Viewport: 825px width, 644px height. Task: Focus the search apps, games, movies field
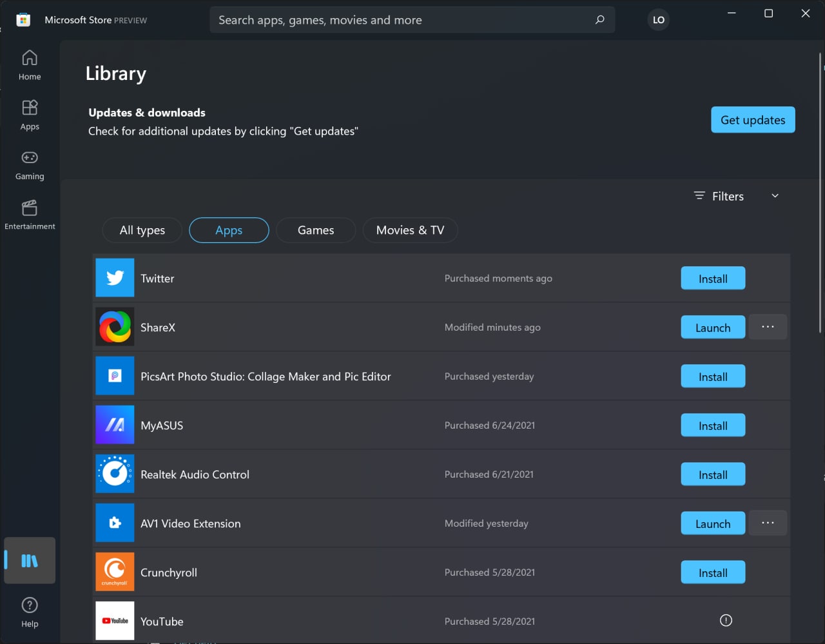coord(412,20)
